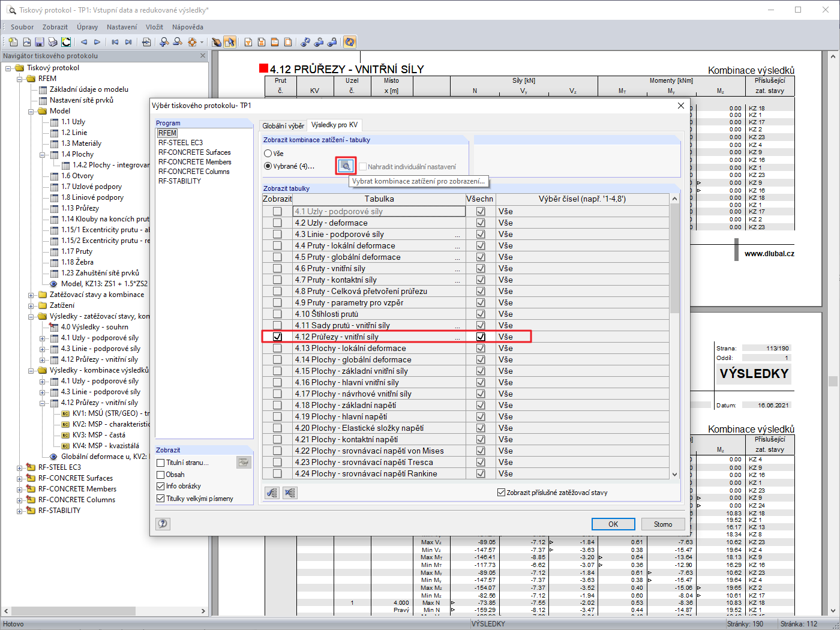Toggle 'Zobrazit příslušné zatěžovací stavy' checkbox

tap(502, 493)
